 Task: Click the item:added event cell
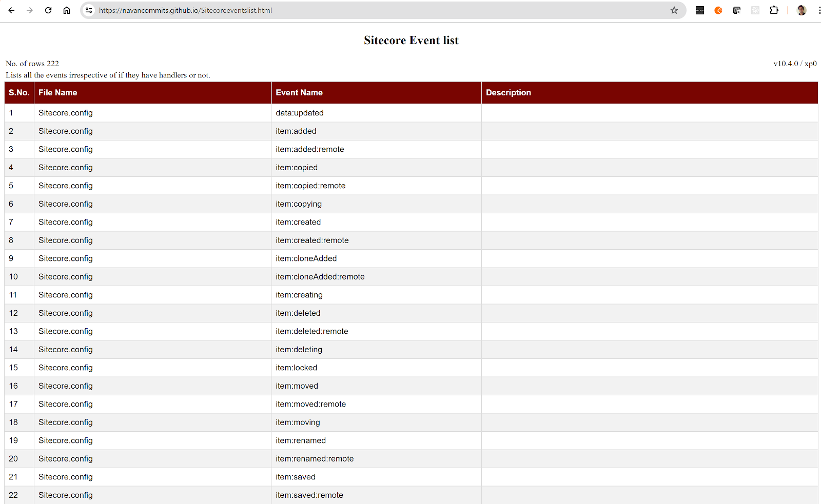(377, 131)
